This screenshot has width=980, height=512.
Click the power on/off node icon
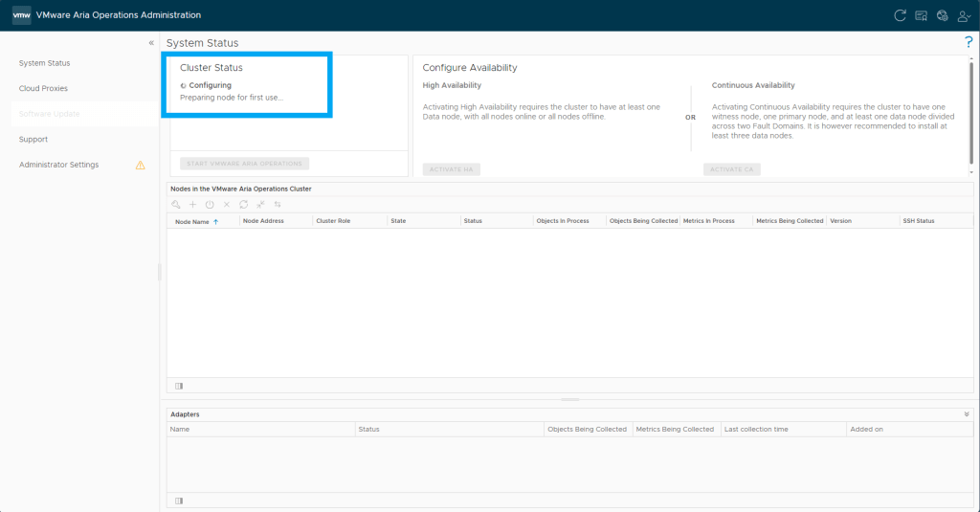[210, 205]
